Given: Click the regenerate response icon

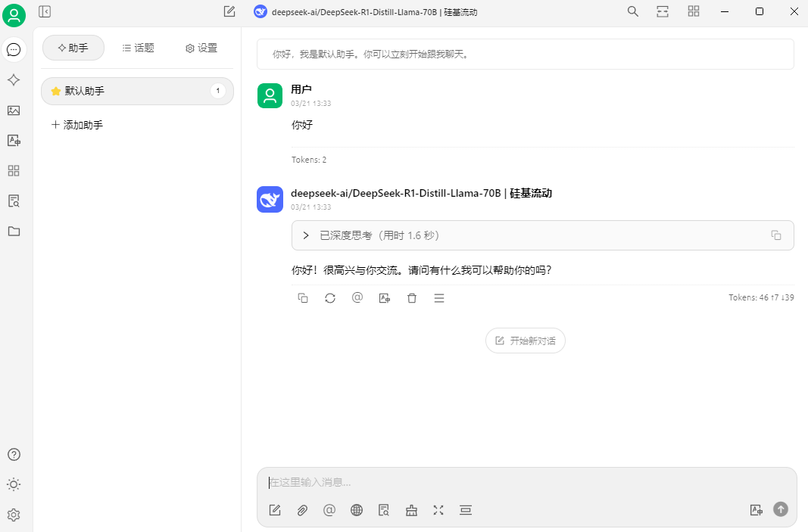Looking at the screenshot, I should [330, 298].
